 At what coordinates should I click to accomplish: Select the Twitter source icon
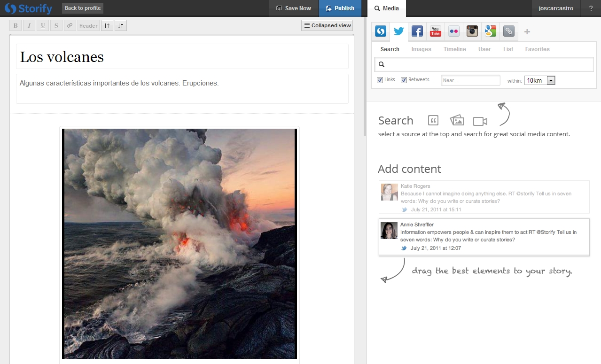click(399, 31)
